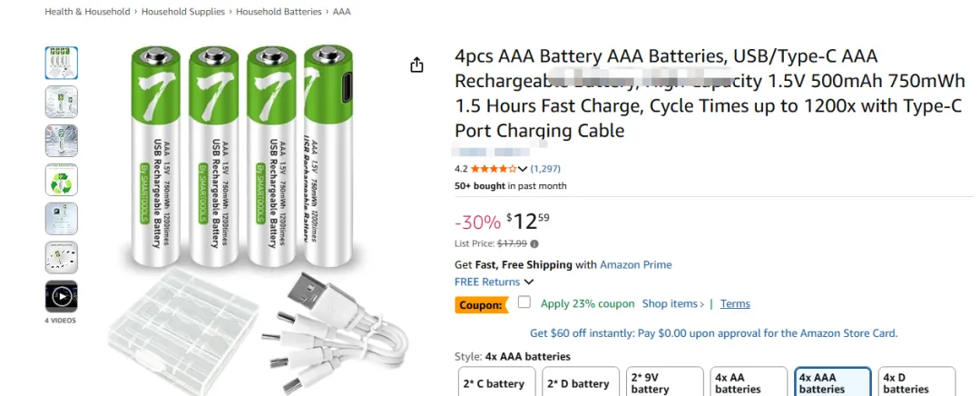
Task: Pick the 2* D battery option
Action: coord(578,383)
